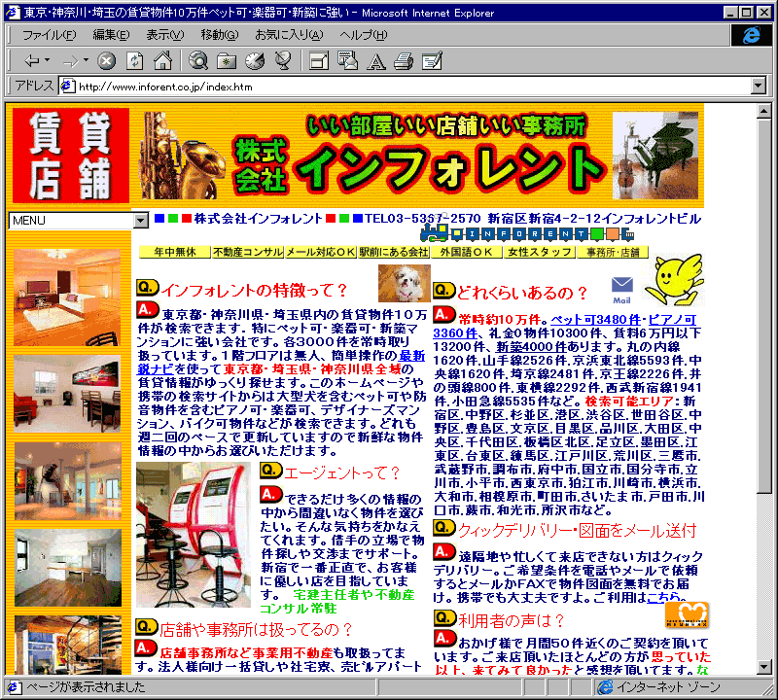Click the 不動産コンサル button
This screenshot has width=778, height=700.
click(248, 252)
